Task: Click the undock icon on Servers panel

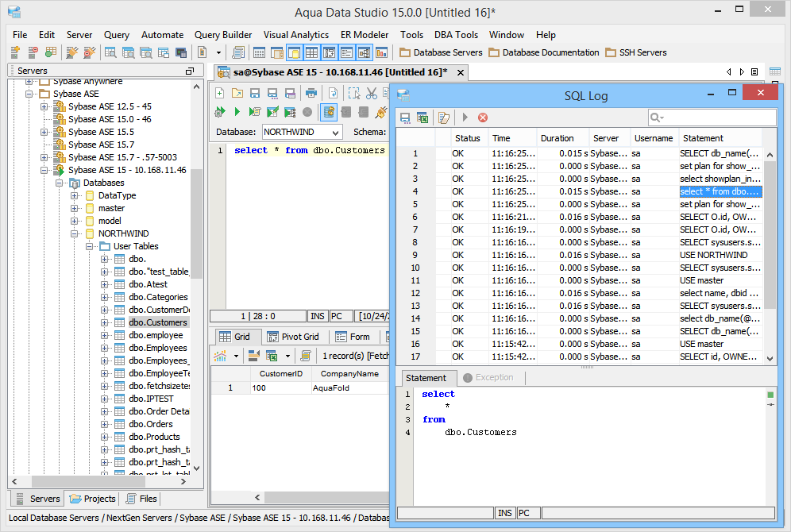Action: 190,71
